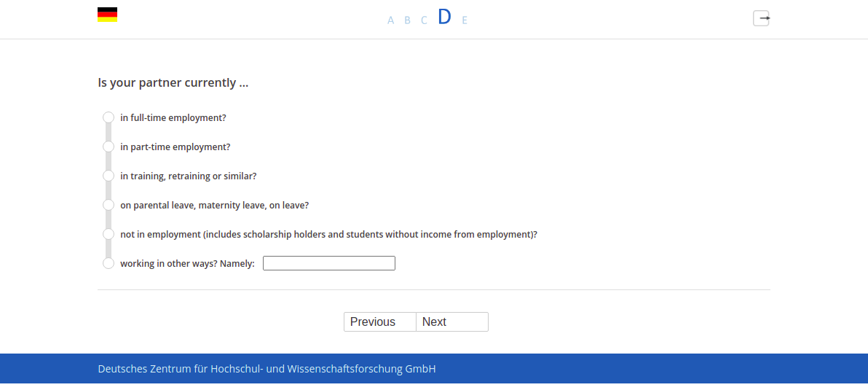
Task: Select the 'not in employment' radio button
Action: point(108,234)
